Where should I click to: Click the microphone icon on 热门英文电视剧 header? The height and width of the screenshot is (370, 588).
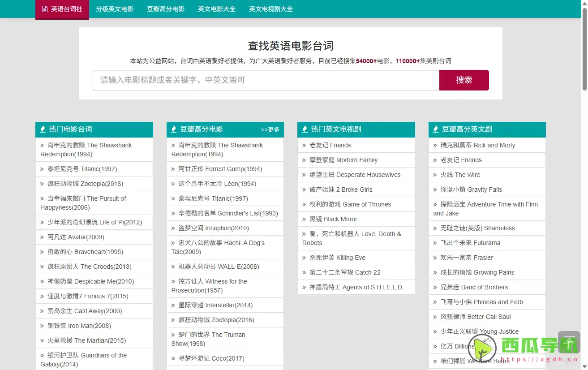[304, 129]
